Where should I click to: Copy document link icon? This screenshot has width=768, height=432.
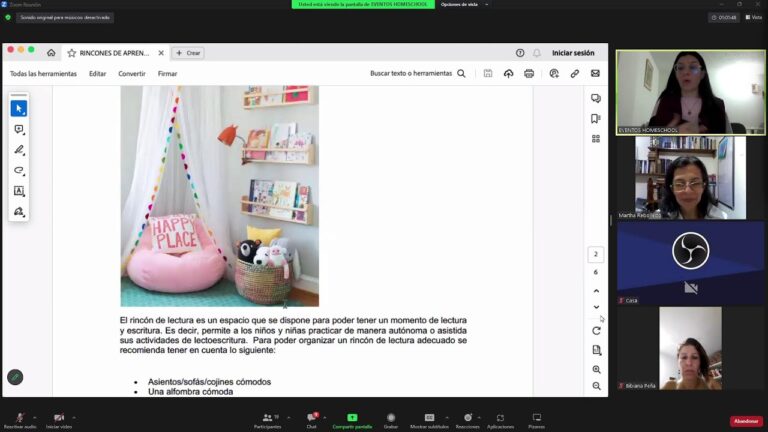coord(575,73)
